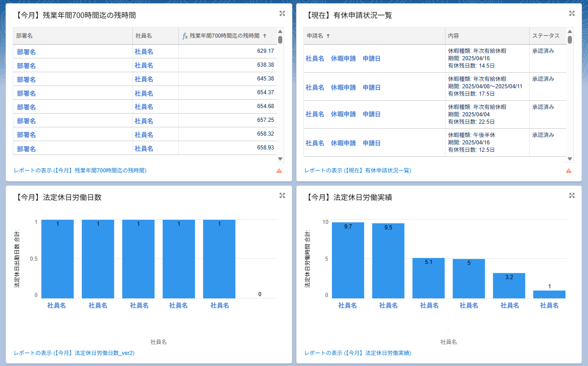The height and width of the screenshot is (366, 588).
Task: Click warning icon in overtime remaining widget
Action: (x=279, y=171)
